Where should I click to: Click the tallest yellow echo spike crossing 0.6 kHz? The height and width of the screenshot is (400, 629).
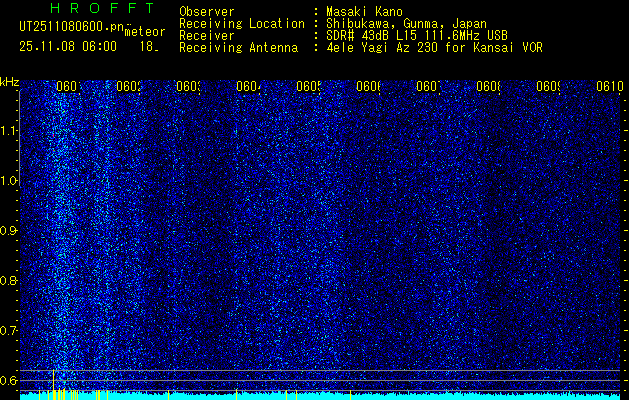pyautogui.click(x=53, y=384)
